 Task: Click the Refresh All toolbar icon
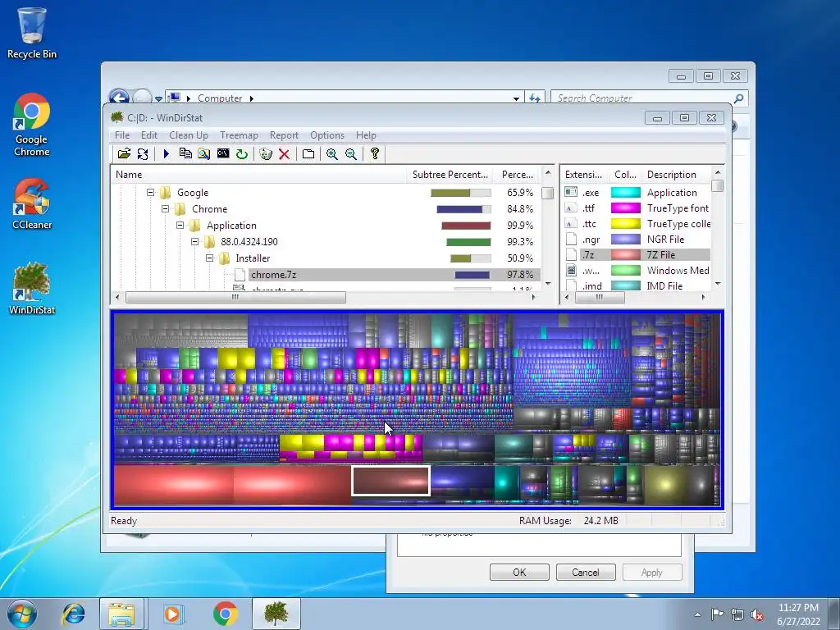(143, 154)
